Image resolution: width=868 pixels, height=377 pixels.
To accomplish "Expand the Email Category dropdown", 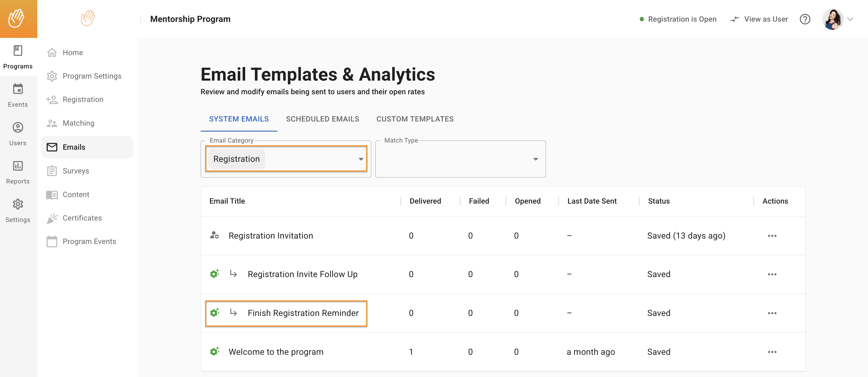I will pyautogui.click(x=361, y=159).
